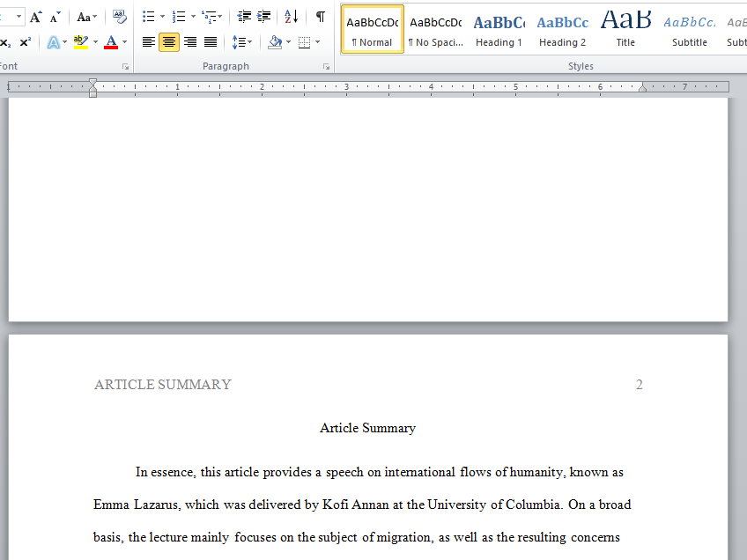The image size is (747, 560).
Task: Click the ARTICLE SUMMARY header text
Action: (162, 384)
